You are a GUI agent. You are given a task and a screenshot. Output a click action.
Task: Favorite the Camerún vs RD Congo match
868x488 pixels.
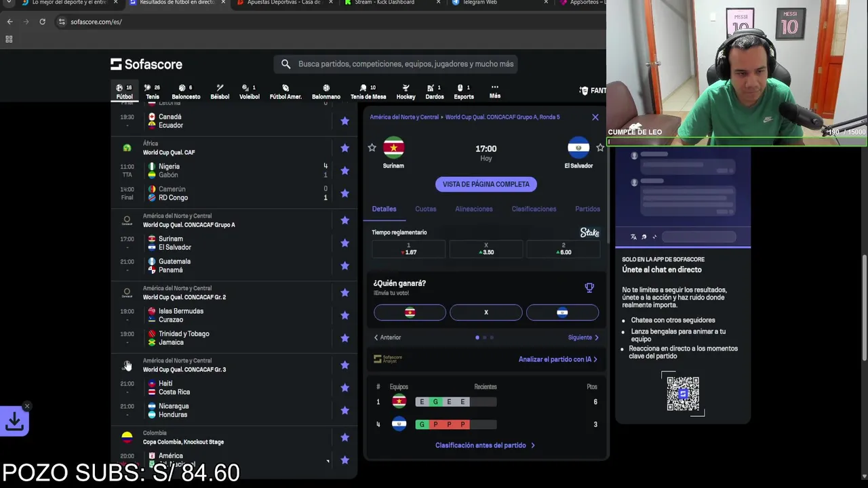344,193
